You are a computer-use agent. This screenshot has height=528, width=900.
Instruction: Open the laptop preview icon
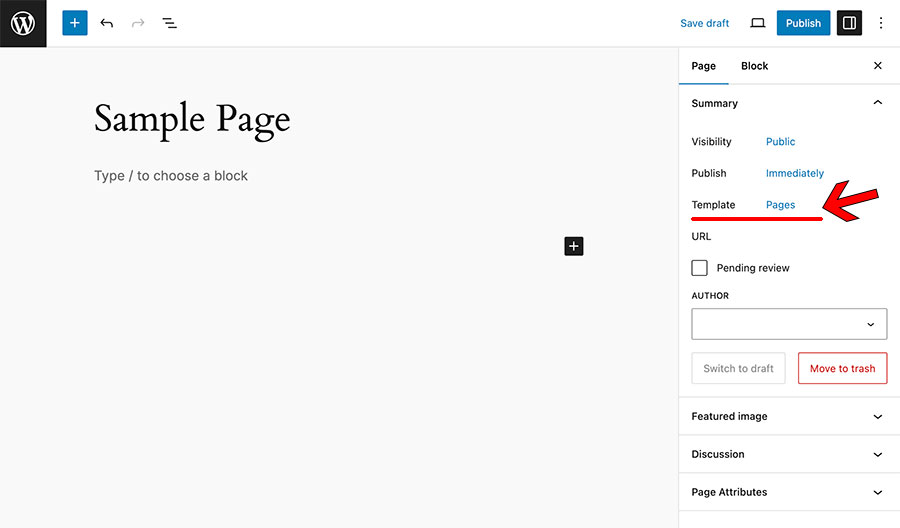758,23
